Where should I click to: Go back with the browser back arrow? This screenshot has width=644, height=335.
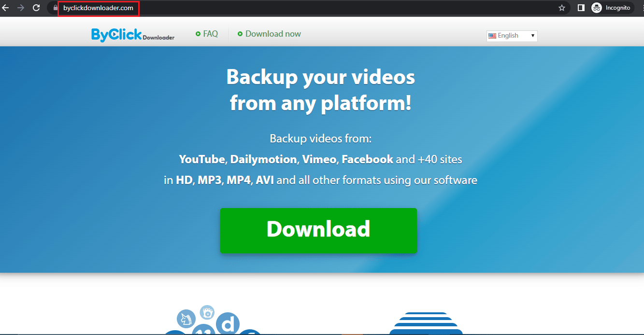click(5, 8)
